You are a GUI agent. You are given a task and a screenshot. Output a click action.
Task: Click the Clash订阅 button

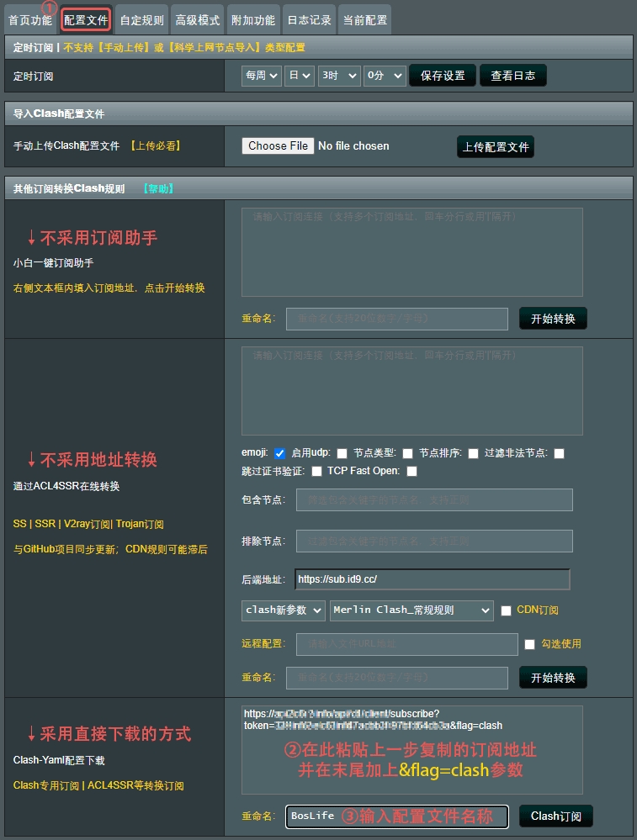coord(555,816)
